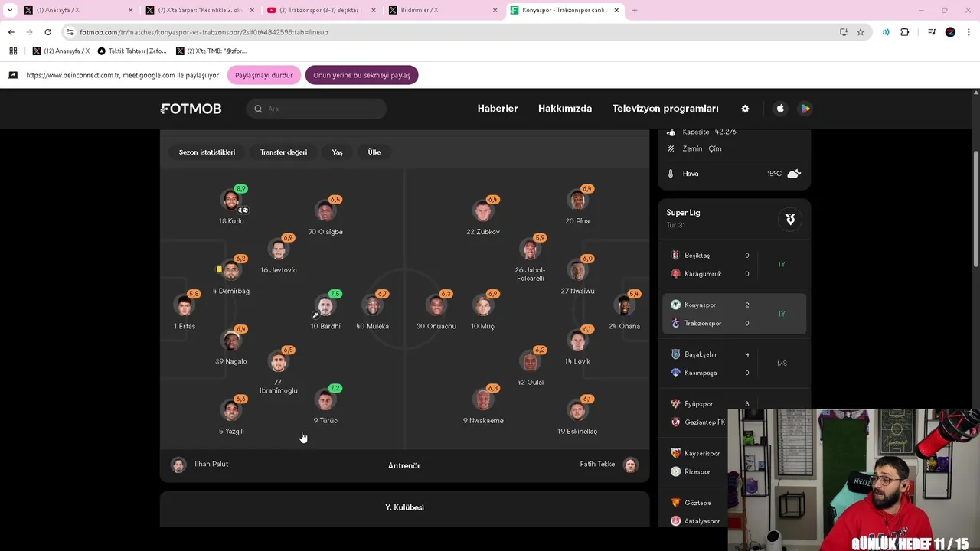Open the browser extensions puzzle icon
This screenshot has width=980, height=551.
coord(905,32)
